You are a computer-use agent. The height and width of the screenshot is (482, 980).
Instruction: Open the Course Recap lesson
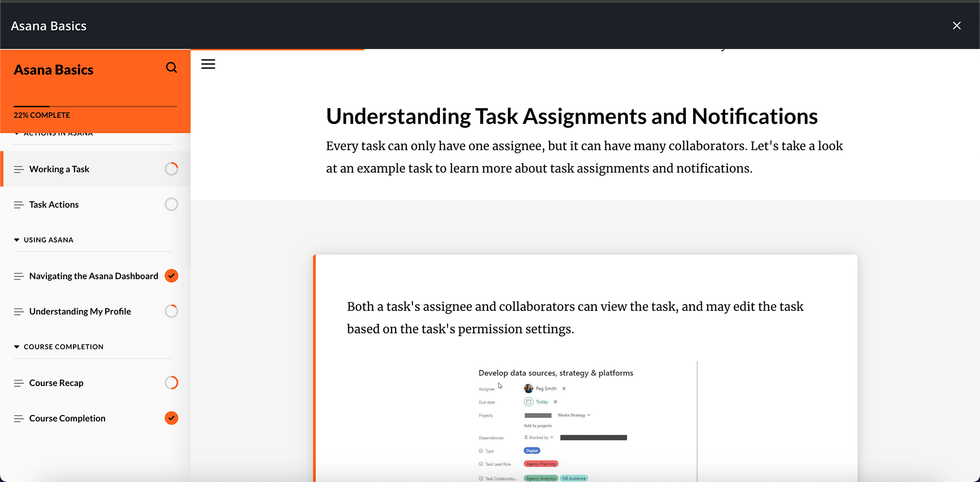95,382
